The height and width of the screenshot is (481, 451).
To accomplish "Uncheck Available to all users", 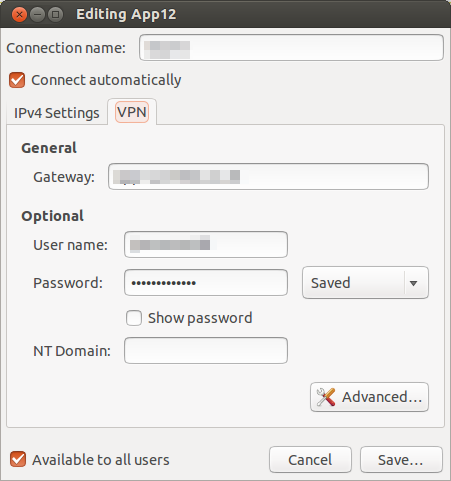I will tap(18, 459).
